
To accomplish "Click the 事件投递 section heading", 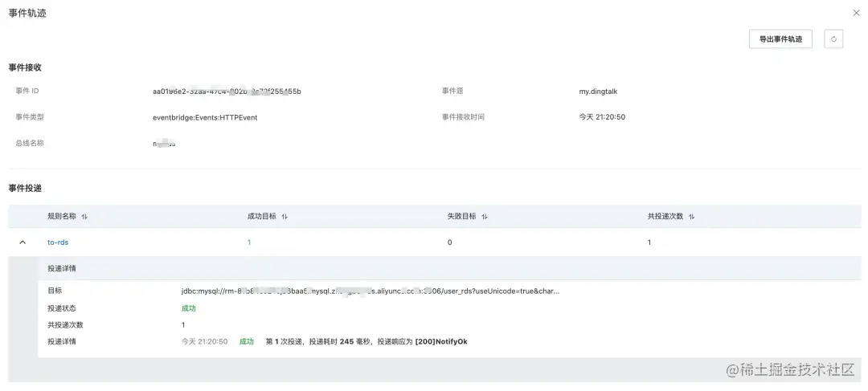I will (25, 188).
